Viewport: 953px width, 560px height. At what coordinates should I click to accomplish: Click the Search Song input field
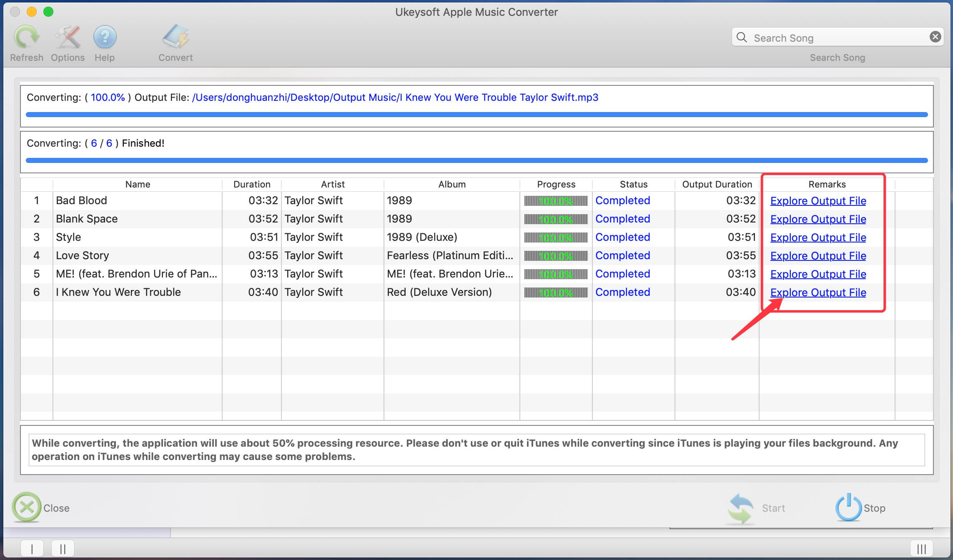coord(838,37)
